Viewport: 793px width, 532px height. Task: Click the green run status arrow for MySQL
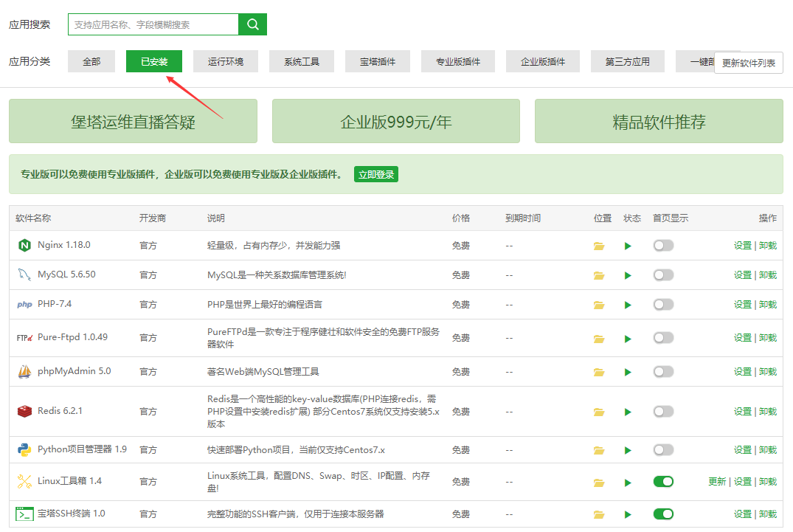click(627, 274)
